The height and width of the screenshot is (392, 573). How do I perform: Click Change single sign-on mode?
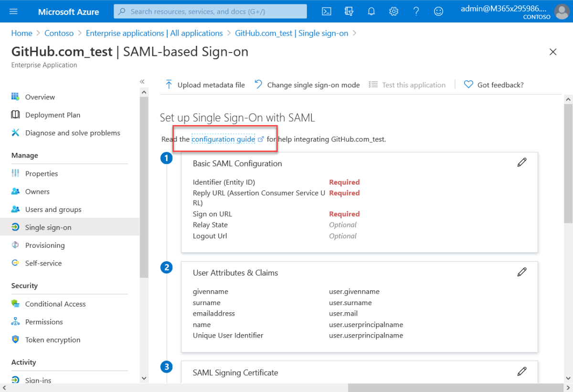tap(308, 85)
